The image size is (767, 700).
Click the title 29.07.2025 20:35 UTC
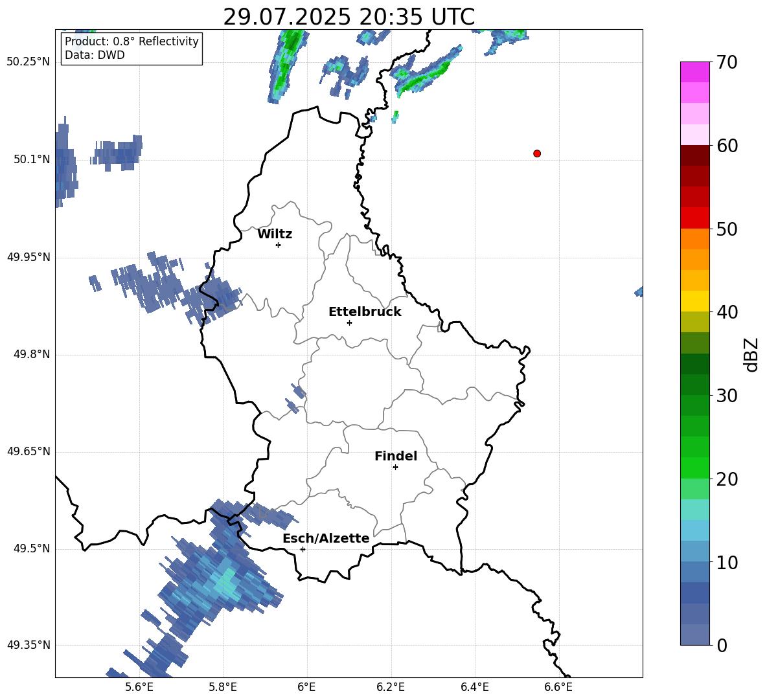pyautogui.click(x=349, y=17)
